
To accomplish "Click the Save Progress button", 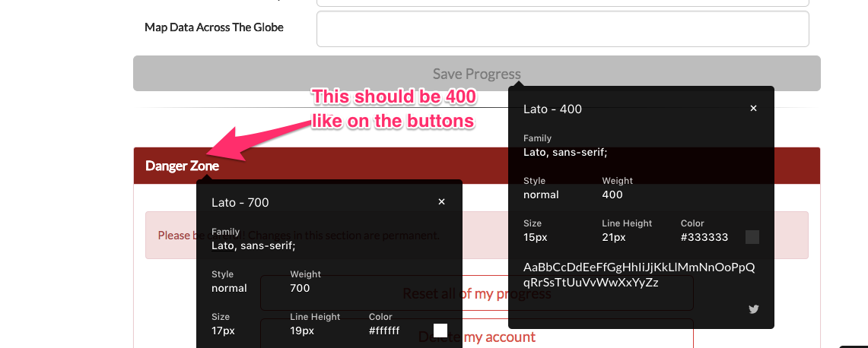I will point(477,74).
